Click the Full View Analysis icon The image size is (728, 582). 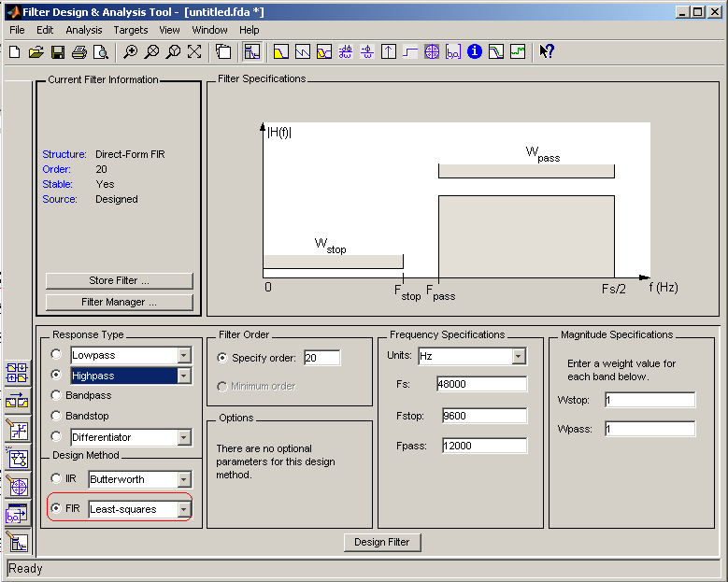pyautogui.click(x=223, y=52)
